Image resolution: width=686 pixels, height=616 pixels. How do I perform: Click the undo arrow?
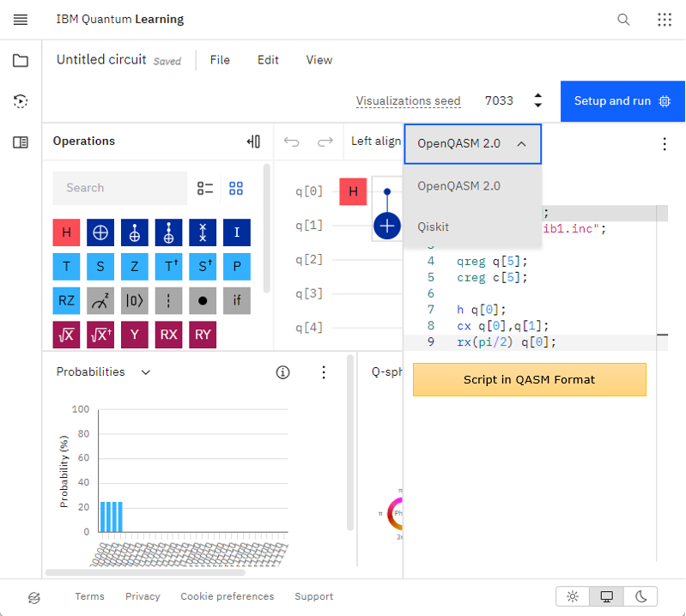291,142
